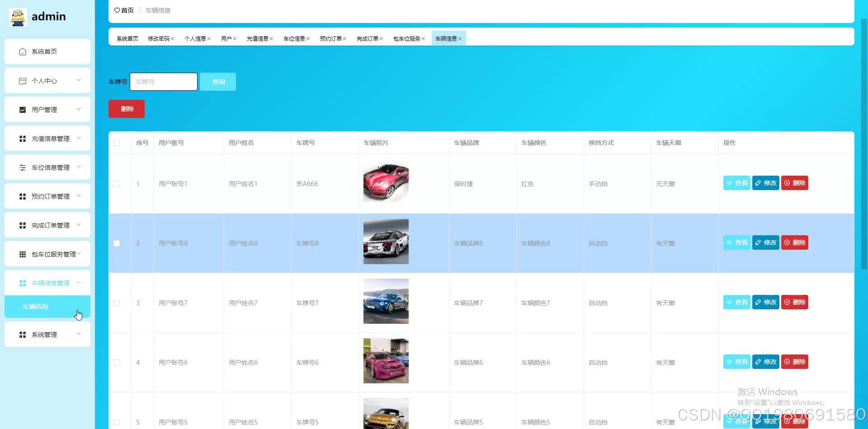Click 修改 for row 车牌号8
The width and height of the screenshot is (868, 429).
click(765, 242)
